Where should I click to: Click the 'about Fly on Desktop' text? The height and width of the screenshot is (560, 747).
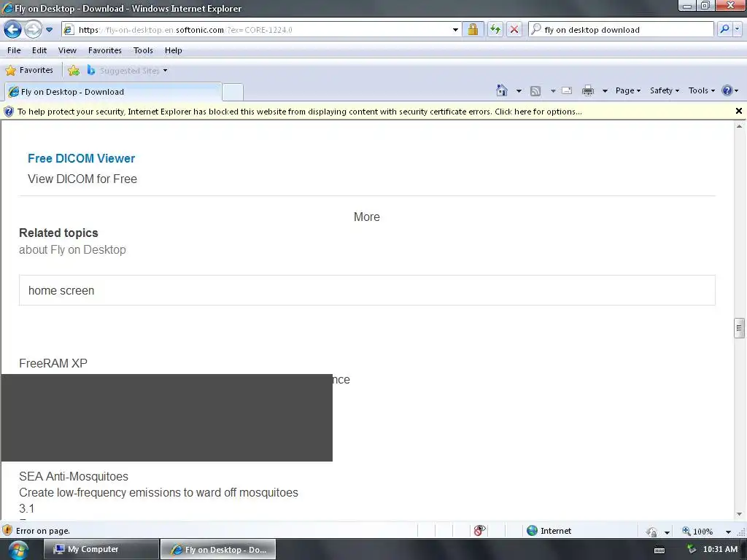72,249
